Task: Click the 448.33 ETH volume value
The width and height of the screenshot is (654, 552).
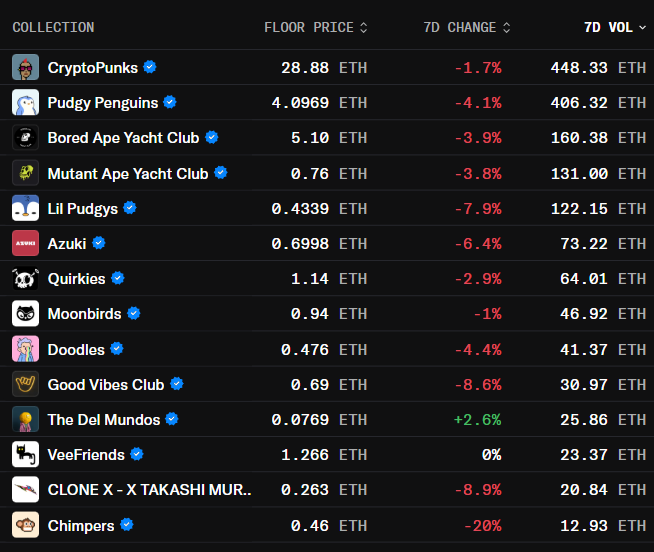Action: pos(599,68)
